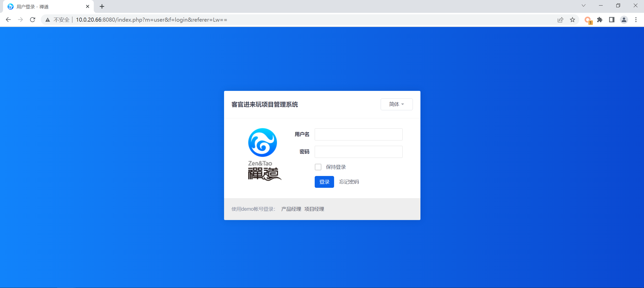Open the user profile avatar
Image resolution: width=644 pixels, height=288 pixels.
click(624, 20)
